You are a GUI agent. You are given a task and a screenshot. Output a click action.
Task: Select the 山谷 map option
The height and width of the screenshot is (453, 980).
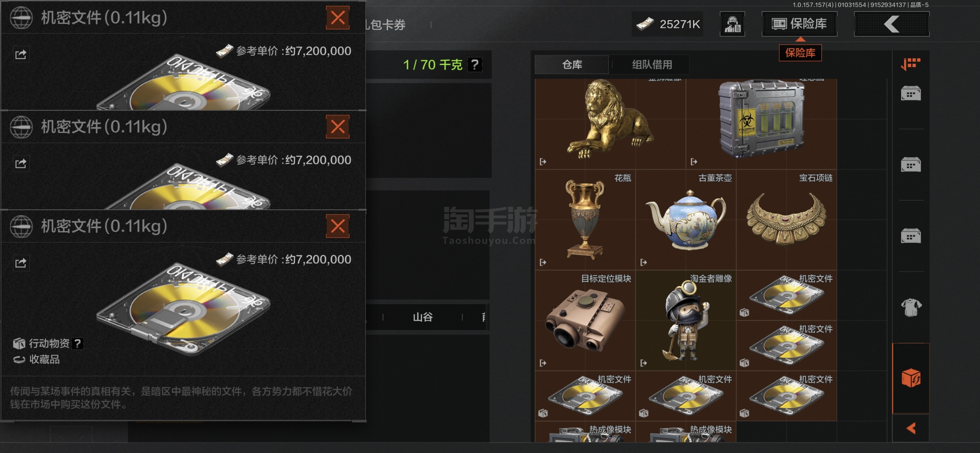[x=422, y=317]
